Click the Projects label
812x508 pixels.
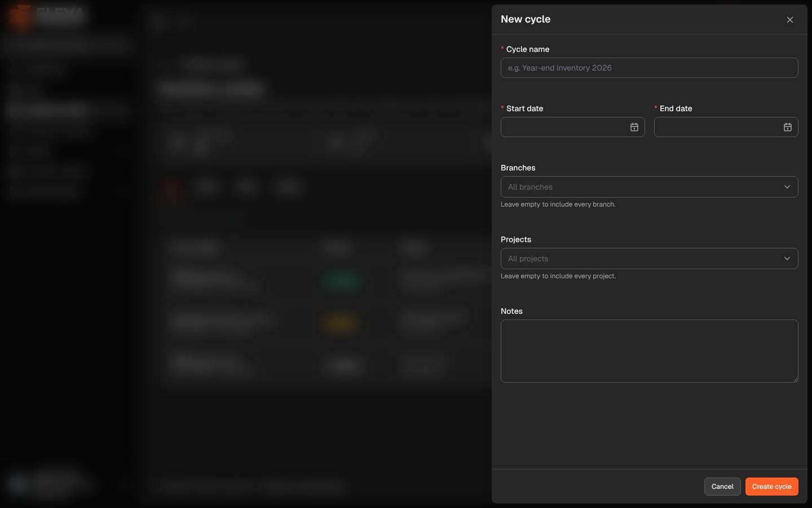click(x=516, y=239)
